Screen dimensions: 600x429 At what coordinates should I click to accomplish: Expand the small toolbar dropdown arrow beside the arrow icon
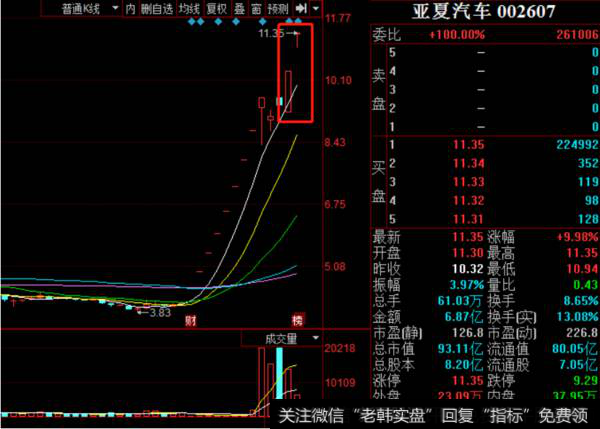pyautogui.click(x=316, y=8)
